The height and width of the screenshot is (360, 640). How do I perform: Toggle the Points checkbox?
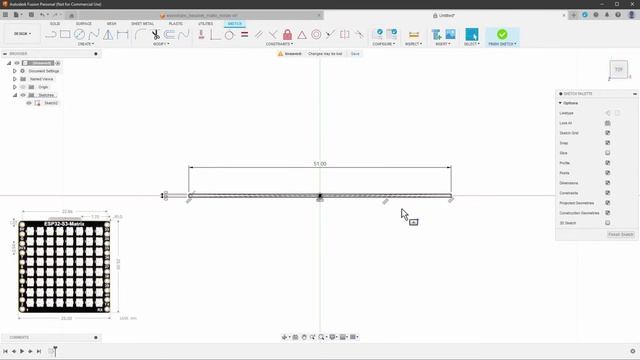pyautogui.click(x=607, y=173)
